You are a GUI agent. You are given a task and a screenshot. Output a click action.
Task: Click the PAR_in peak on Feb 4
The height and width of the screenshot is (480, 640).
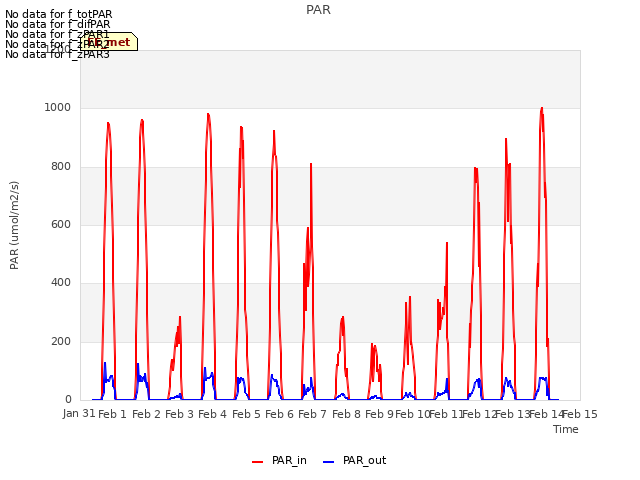[208, 114]
